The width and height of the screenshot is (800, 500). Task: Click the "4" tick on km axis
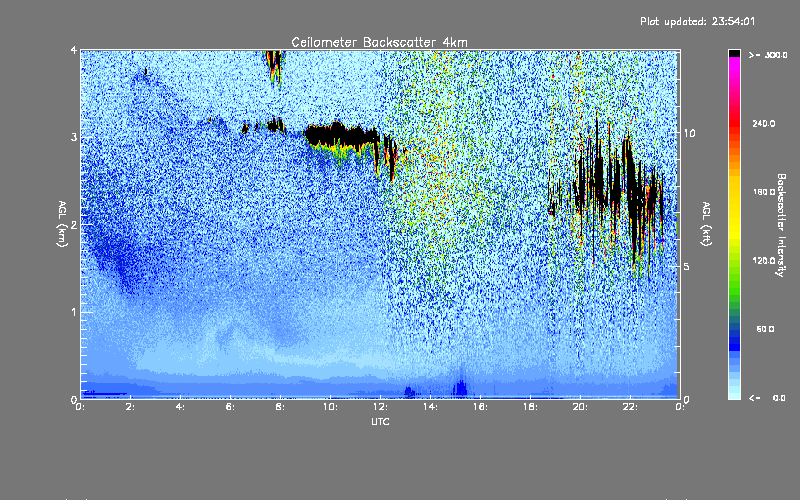pyautogui.click(x=74, y=50)
